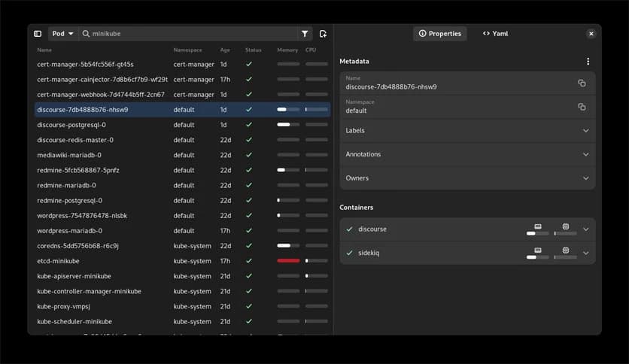Select pod kube-scheduler-minikube

[183, 321]
